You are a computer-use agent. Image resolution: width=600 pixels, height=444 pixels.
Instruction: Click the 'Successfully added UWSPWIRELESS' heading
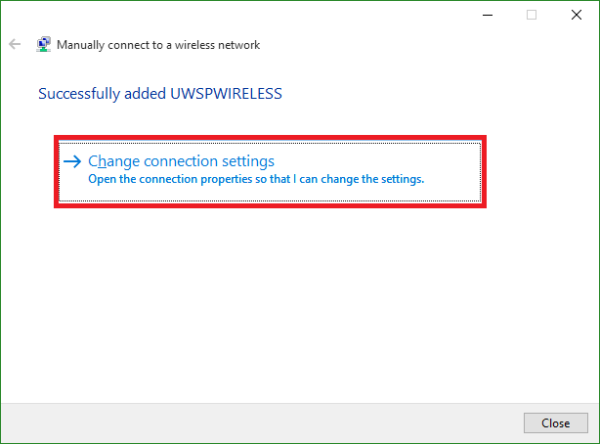click(160, 94)
